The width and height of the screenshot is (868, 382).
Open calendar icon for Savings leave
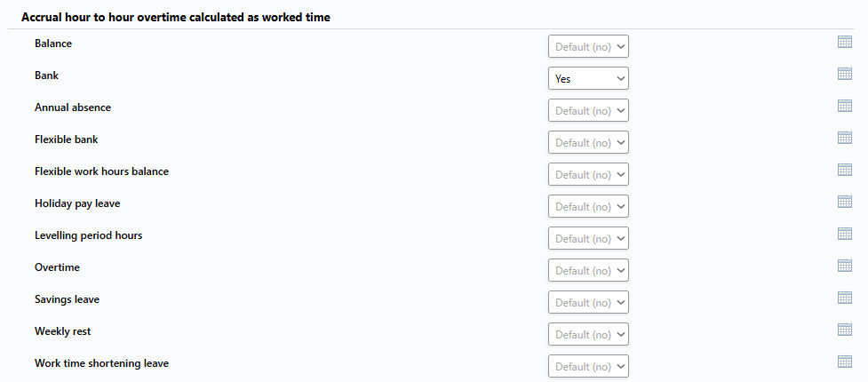click(x=845, y=298)
